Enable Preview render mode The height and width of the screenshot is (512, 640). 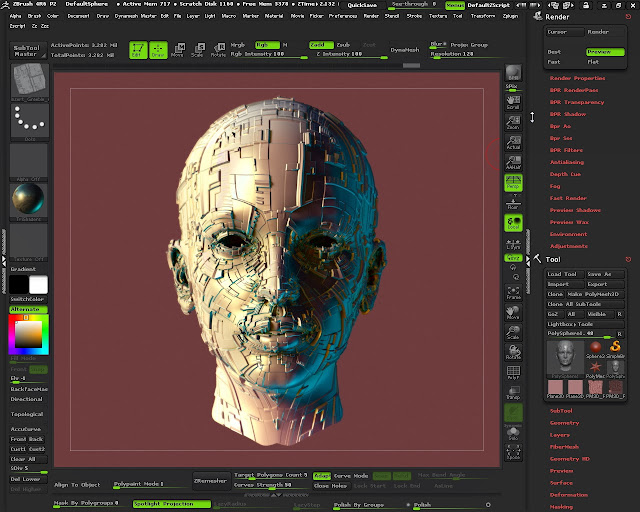[x=606, y=51]
